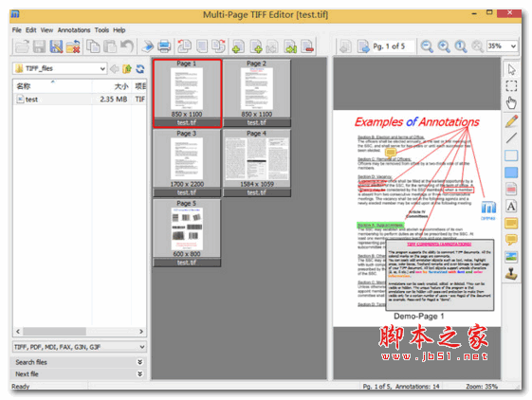Select the text 'A' annotation tool
Screen dimensions: 532x400
(511, 207)
